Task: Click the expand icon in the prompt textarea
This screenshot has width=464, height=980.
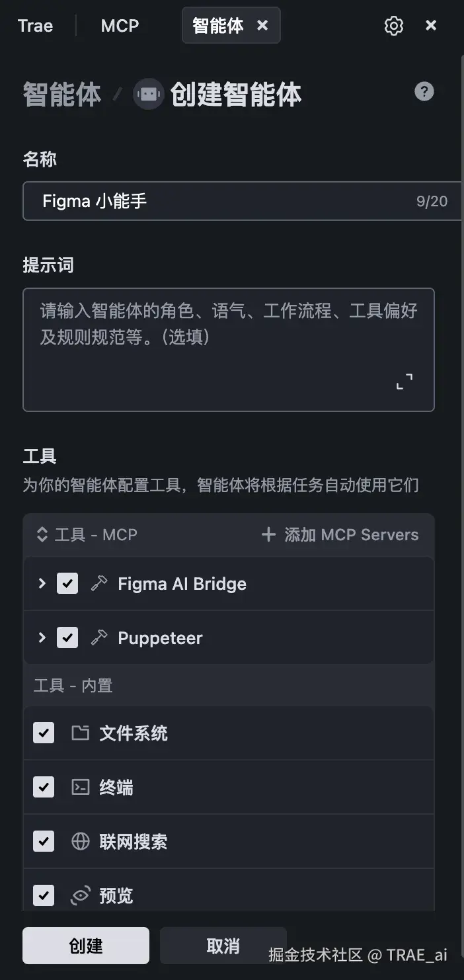Action: point(403,381)
